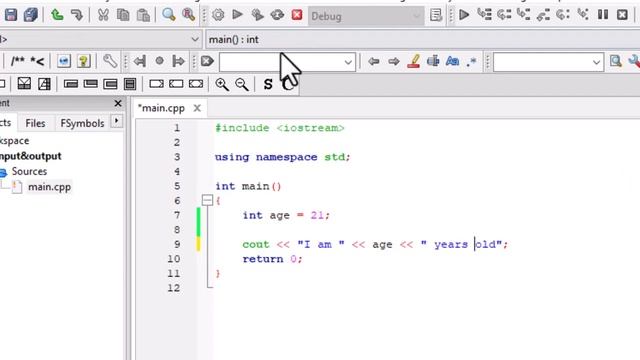This screenshot has height=360, width=640.
Task: Open the Debug build target dropdown
Action: [x=366, y=16]
